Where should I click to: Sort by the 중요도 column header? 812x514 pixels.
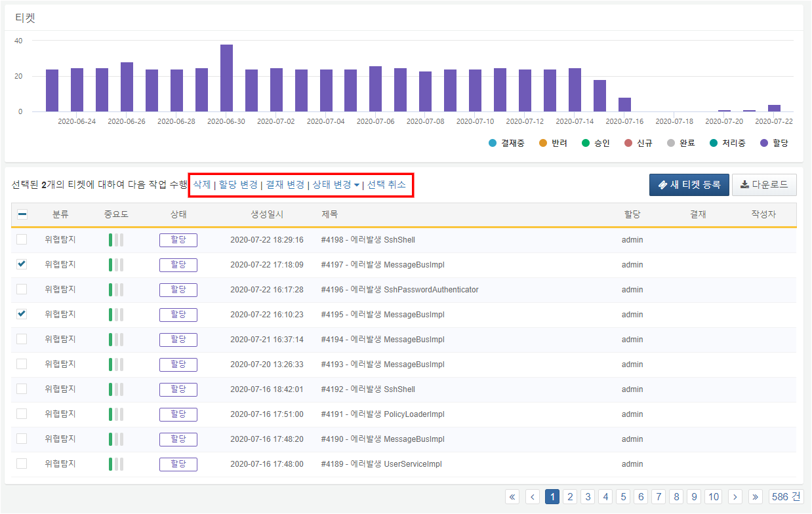pyautogui.click(x=116, y=214)
